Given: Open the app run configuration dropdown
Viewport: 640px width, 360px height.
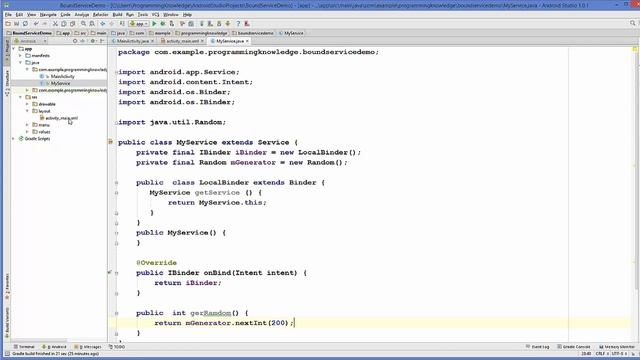Looking at the screenshot, I should tap(139, 24).
